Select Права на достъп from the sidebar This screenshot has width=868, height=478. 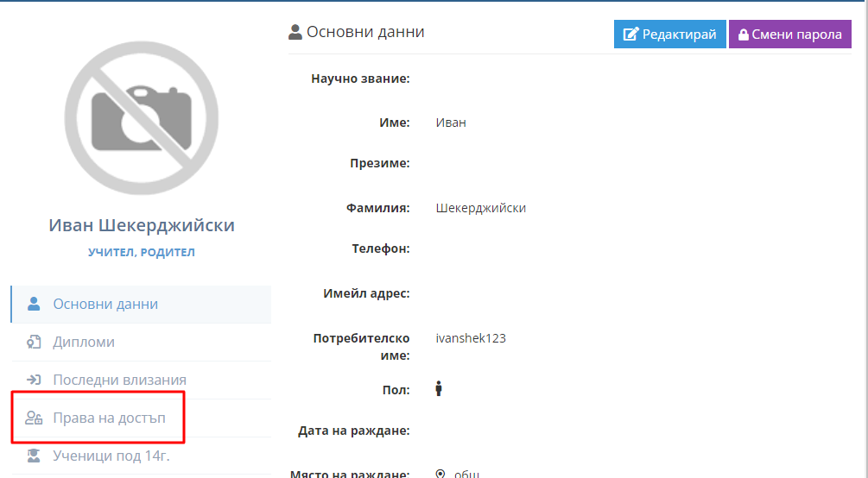109,418
